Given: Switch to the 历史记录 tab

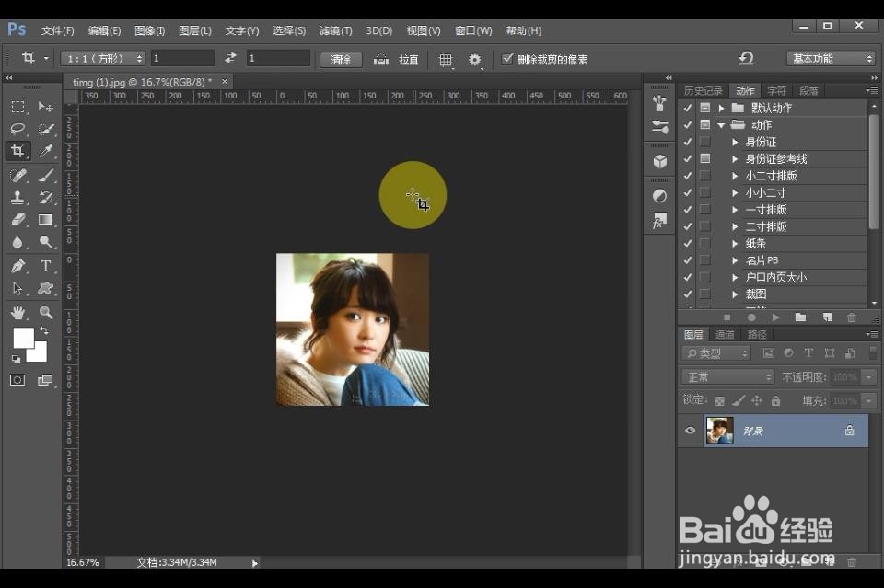Looking at the screenshot, I should point(703,91).
